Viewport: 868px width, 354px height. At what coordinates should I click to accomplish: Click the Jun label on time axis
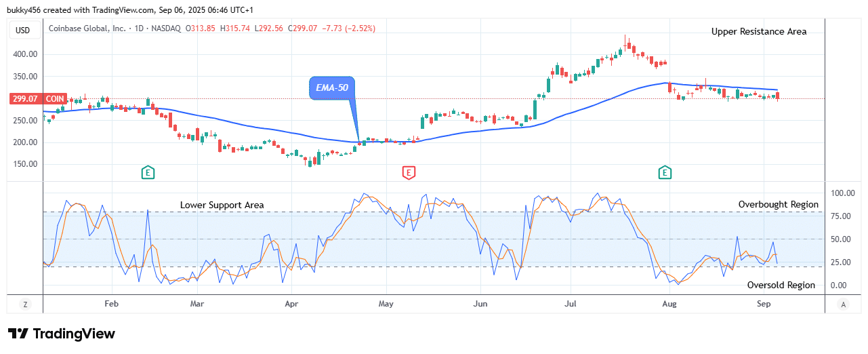click(480, 304)
